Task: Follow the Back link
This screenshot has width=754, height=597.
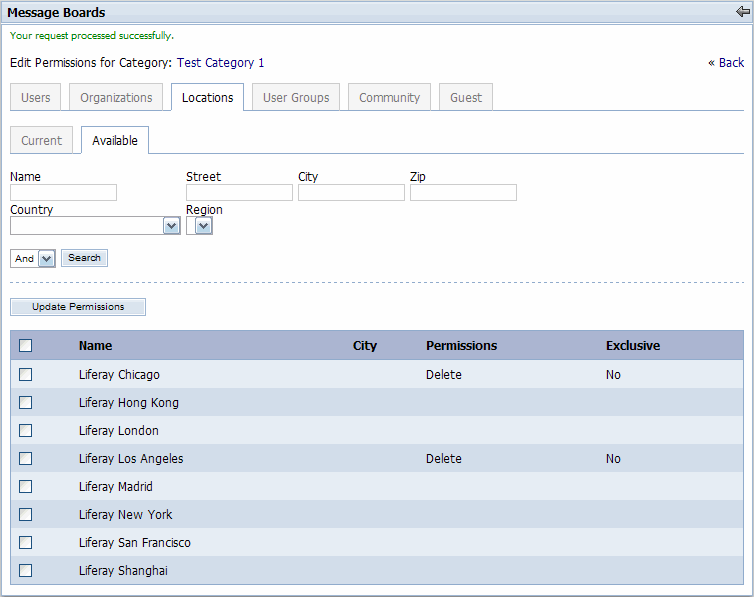Action: click(x=726, y=63)
